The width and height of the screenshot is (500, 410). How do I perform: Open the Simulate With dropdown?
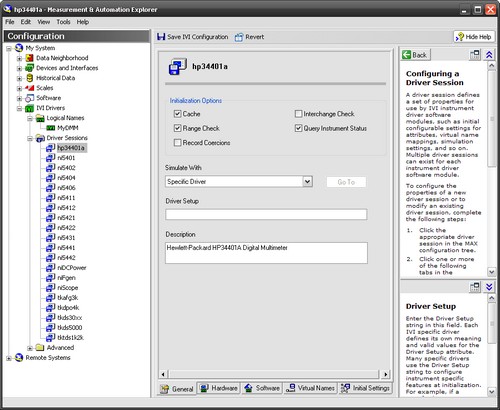[307, 182]
